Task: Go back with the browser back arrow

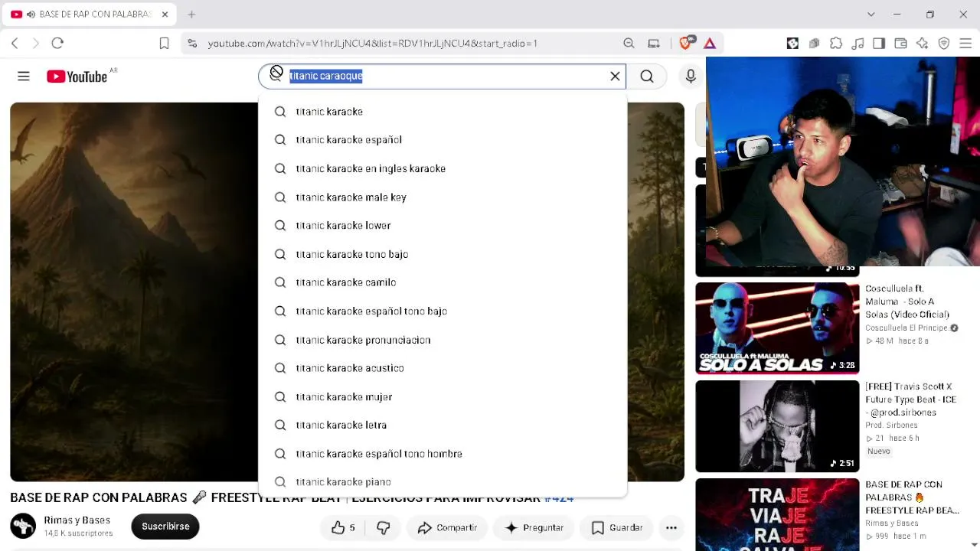Action: (15, 44)
